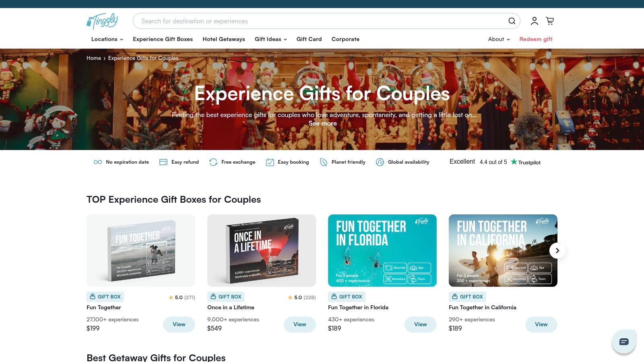644x362 pixels.
Task: Open the user account icon
Action: coord(534,21)
